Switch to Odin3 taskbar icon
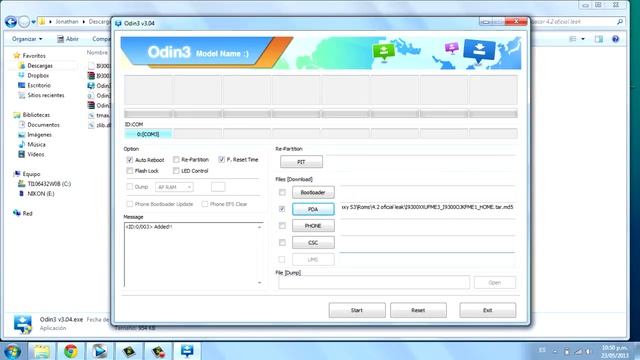 187,351
